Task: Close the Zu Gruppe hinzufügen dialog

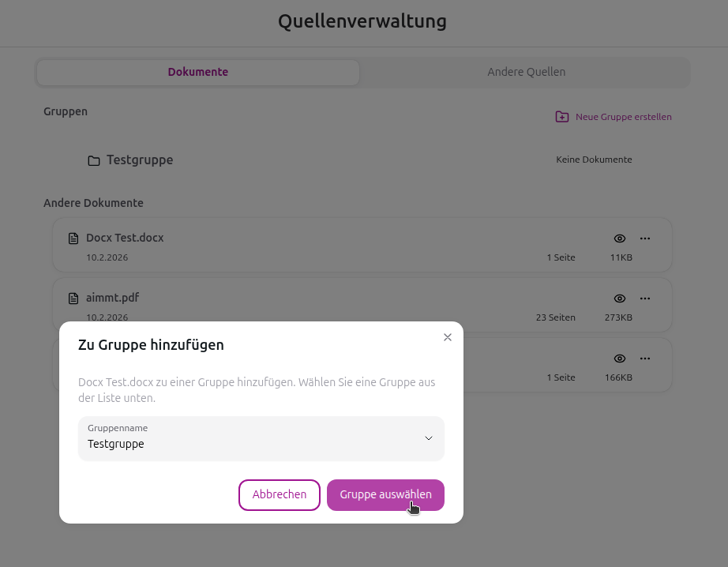Action: coord(448,337)
